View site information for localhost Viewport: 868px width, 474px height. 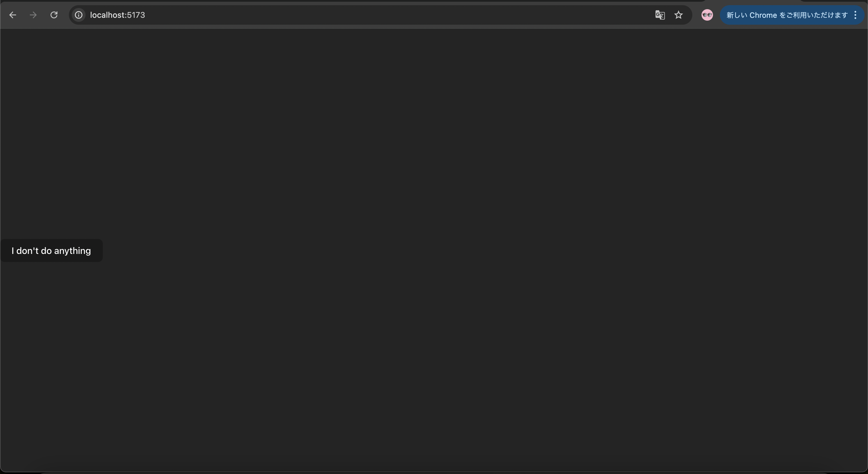click(79, 15)
